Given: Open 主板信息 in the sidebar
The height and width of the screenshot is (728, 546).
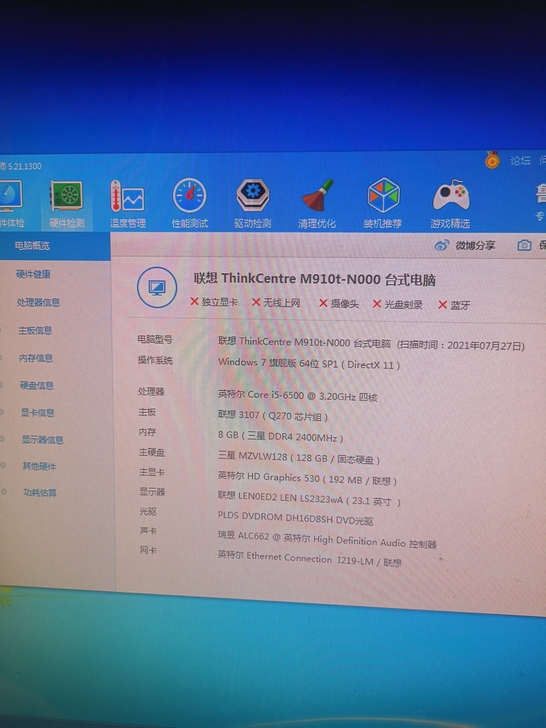Looking at the screenshot, I should pos(35,330).
